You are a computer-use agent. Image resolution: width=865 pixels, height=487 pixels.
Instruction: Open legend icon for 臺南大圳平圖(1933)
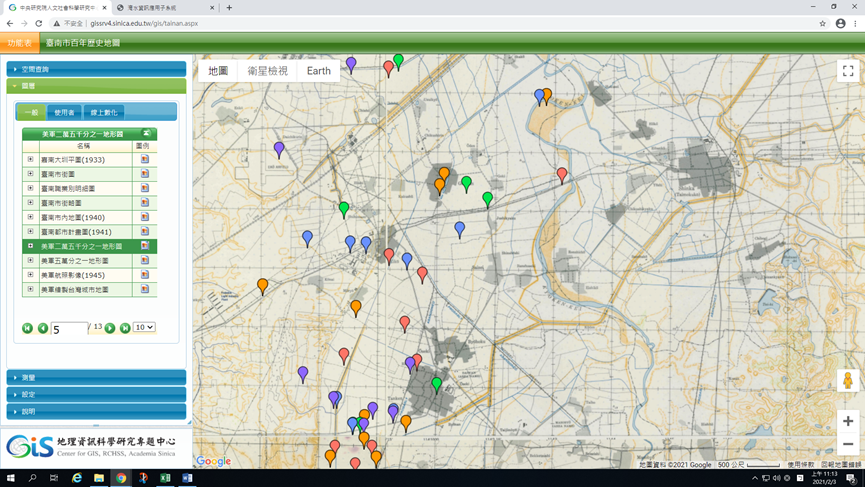pos(144,159)
